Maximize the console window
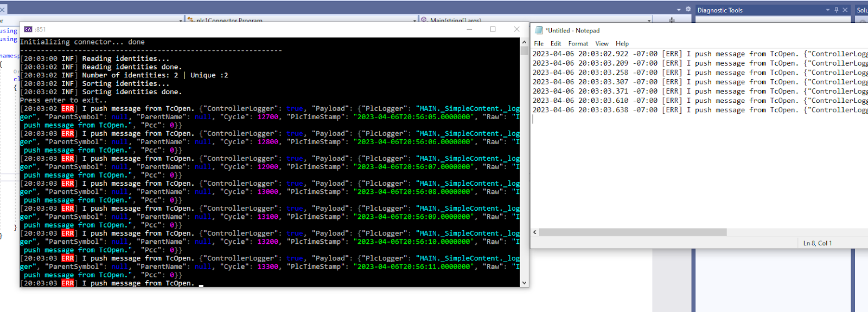Screen dimensions: 868x312 pyautogui.click(x=493, y=29)
